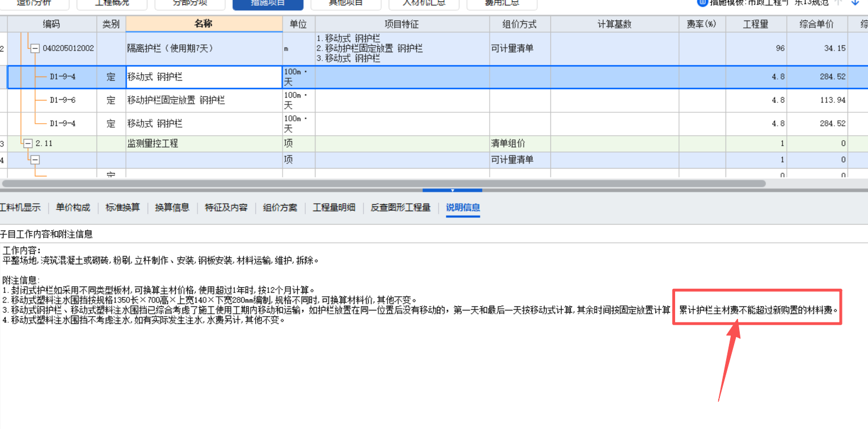Select the code cell 040205012002
Viewport: 868px width, 429px height.
pos(68,49)
